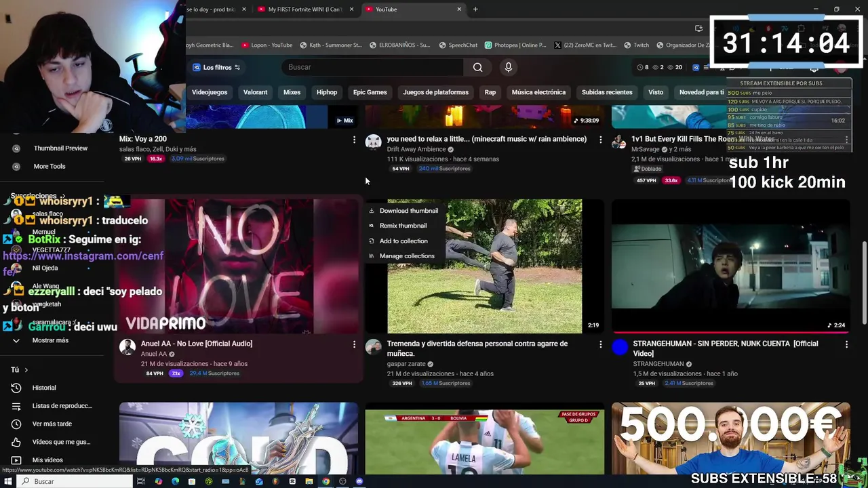Click the Anuel AA channel avatar

(127, 347)
